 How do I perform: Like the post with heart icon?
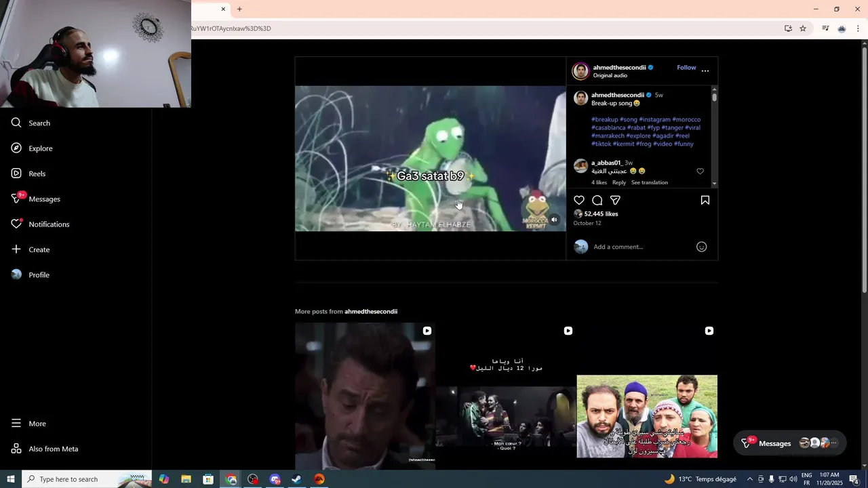click(x=579, y=200)
